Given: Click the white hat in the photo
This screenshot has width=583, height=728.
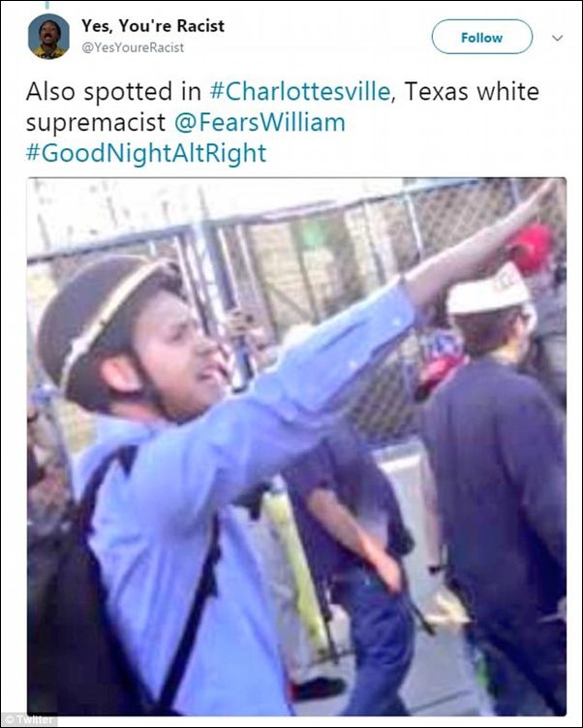Looking at the screenshot, I should point(489,289).
